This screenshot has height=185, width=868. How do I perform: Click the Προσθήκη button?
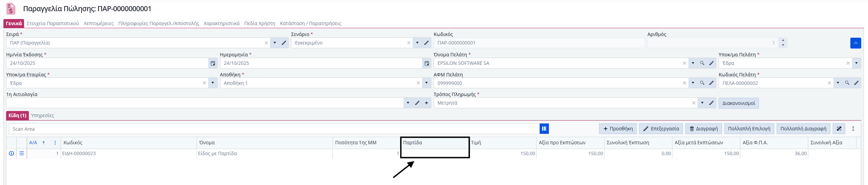click(x=617, y=129)
